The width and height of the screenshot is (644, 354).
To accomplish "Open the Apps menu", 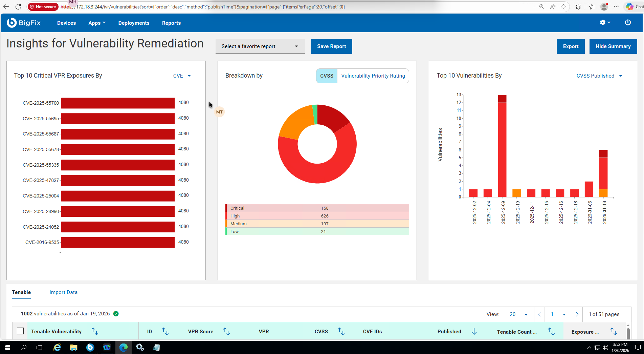I will pos(97,23).
